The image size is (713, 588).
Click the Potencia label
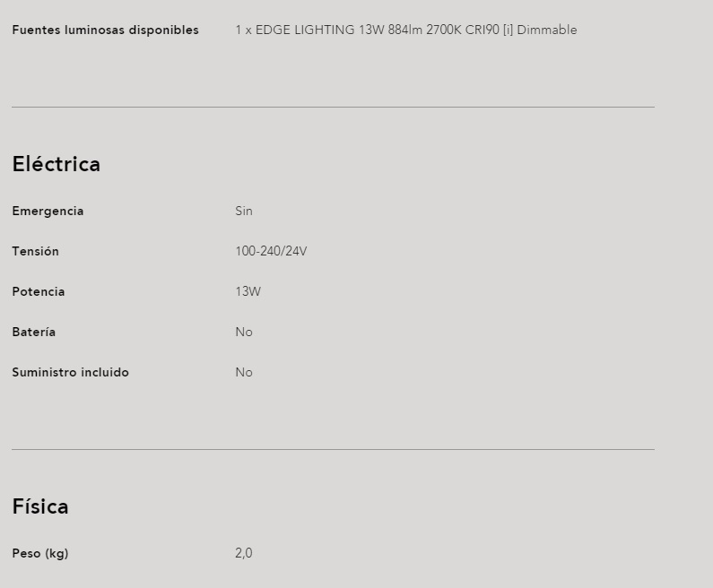coord(39,291)
